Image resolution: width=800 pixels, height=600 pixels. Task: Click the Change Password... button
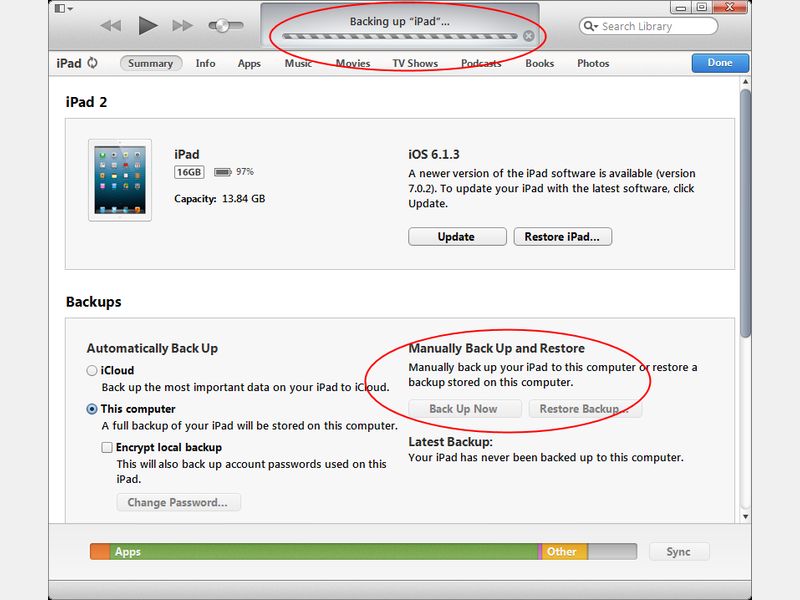pos(178,503)
